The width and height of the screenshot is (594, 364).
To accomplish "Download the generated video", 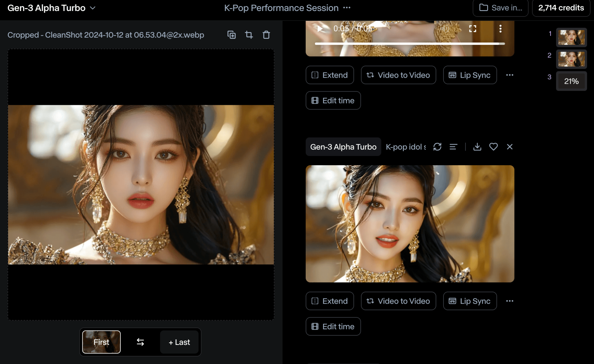I will point(477,147).
